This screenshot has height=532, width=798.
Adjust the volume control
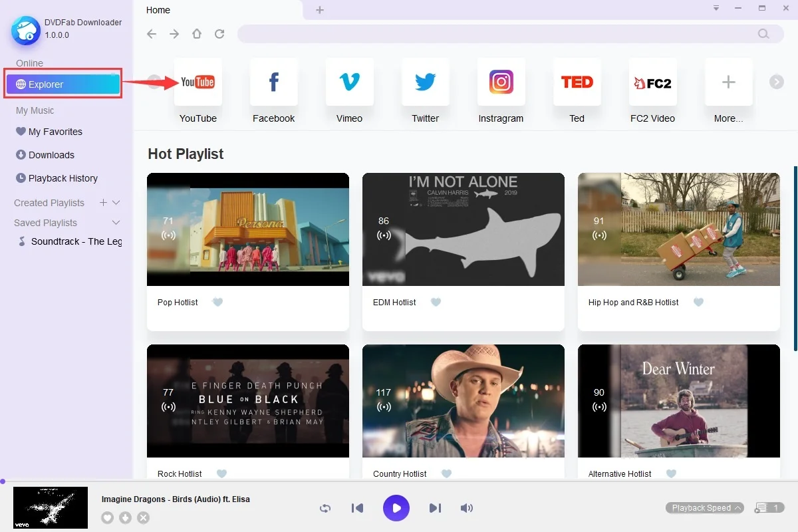[x=467, y=508]
